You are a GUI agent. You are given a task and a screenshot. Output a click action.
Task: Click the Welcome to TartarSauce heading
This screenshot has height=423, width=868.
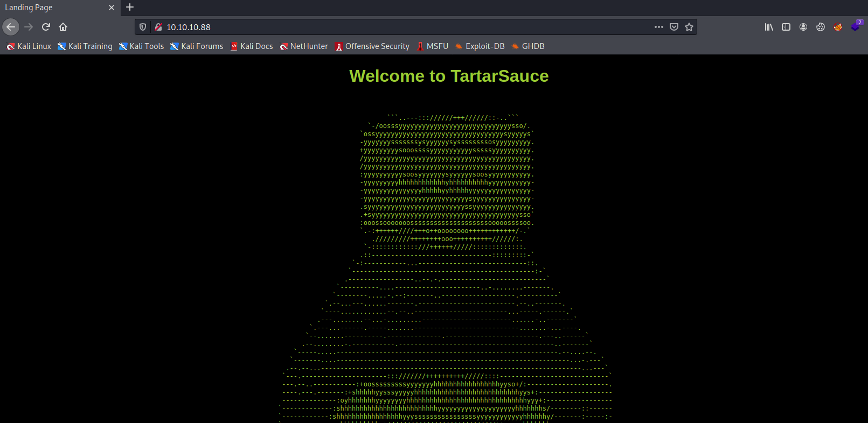click(x=449, y=76)
